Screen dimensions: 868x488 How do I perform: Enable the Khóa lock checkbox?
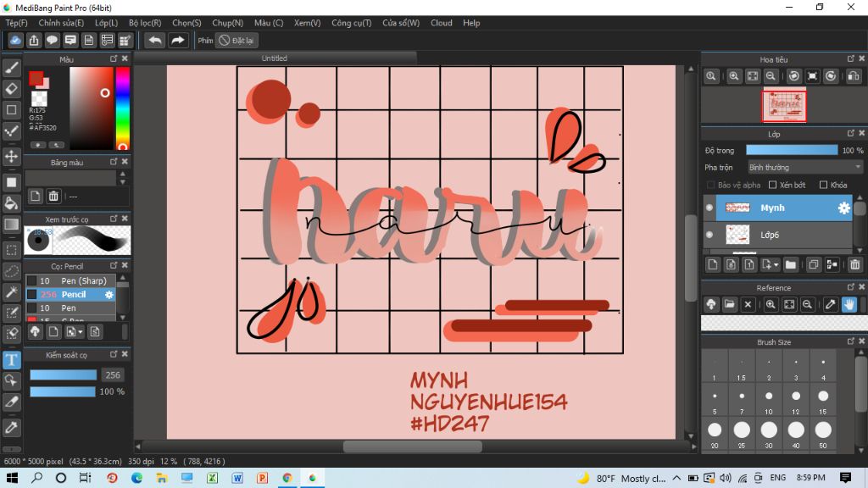pos(823,185)
